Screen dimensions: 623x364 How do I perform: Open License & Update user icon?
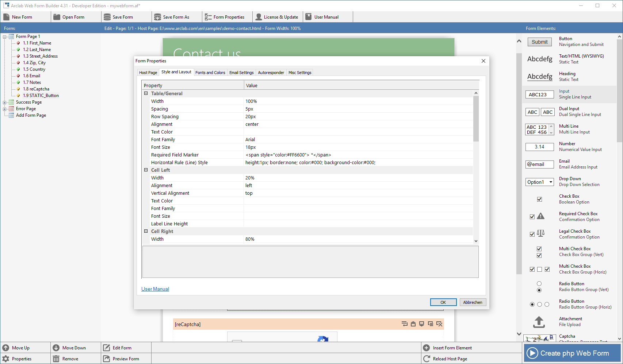(259, 17)
